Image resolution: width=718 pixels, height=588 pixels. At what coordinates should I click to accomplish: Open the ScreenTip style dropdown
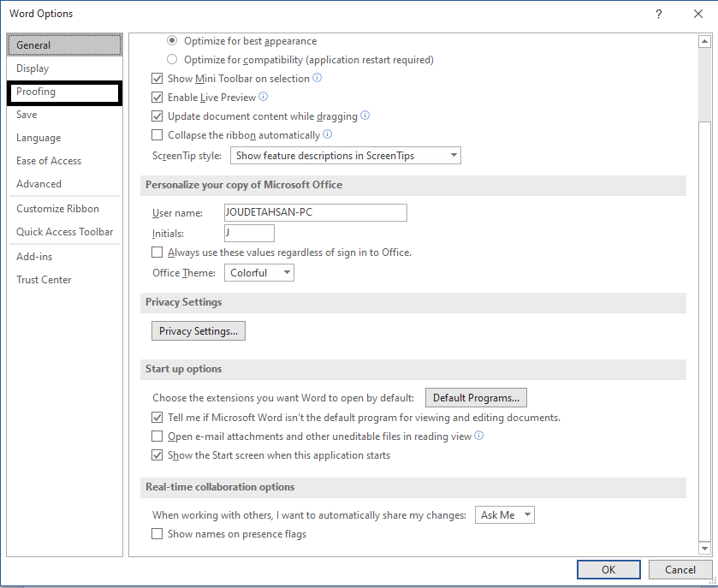[x=346, y=155]
